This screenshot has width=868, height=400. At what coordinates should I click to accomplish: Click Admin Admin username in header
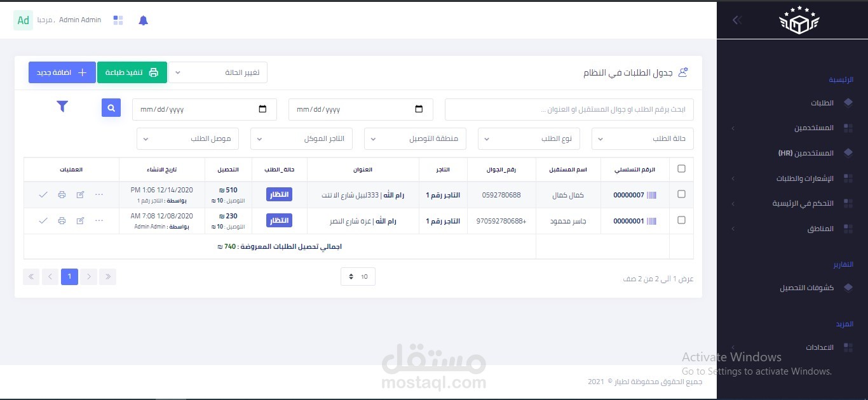point(80,20)
